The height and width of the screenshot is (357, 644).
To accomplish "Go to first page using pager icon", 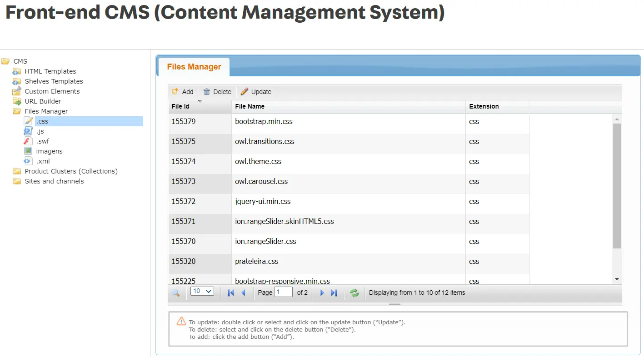I will [x=231, y=293].
